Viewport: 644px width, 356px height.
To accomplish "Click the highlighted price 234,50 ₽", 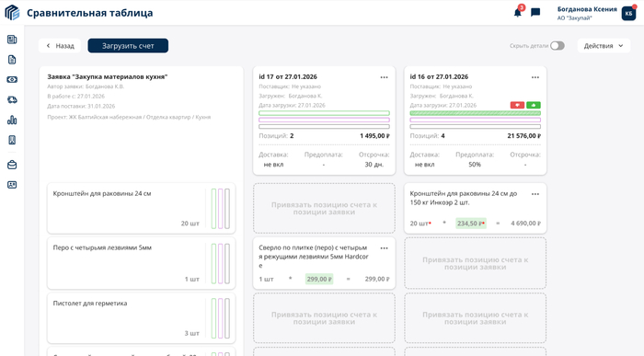I will (x=471, y=223).
